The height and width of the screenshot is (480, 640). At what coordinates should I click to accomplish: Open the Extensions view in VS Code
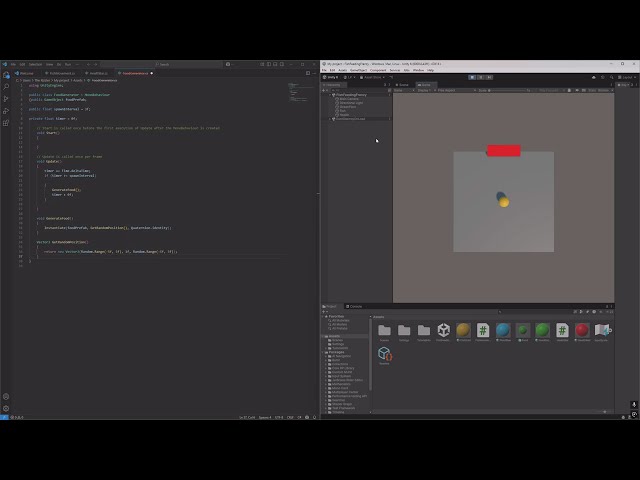point(6,123)
